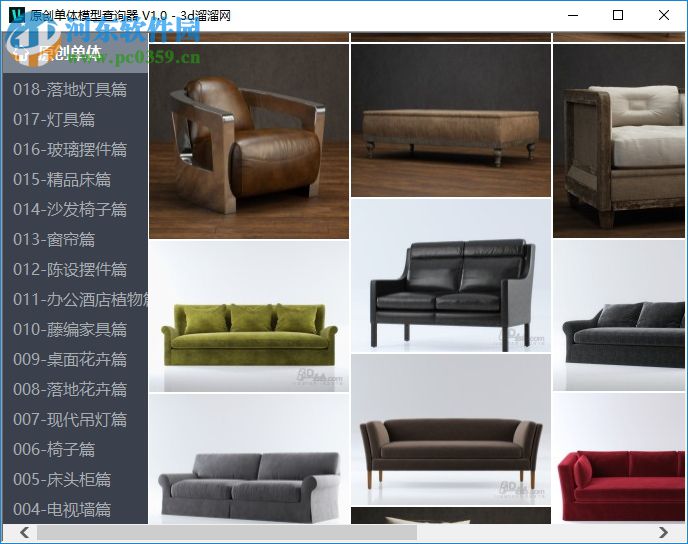
Task: Open the 018-落地灯具篇 category
Action: pos(70,89)
